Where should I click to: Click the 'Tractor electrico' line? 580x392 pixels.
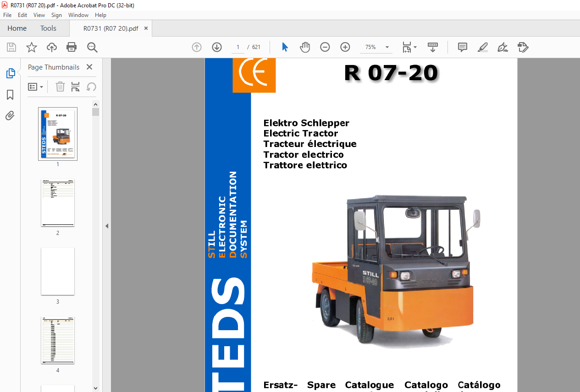coord(304,154)
